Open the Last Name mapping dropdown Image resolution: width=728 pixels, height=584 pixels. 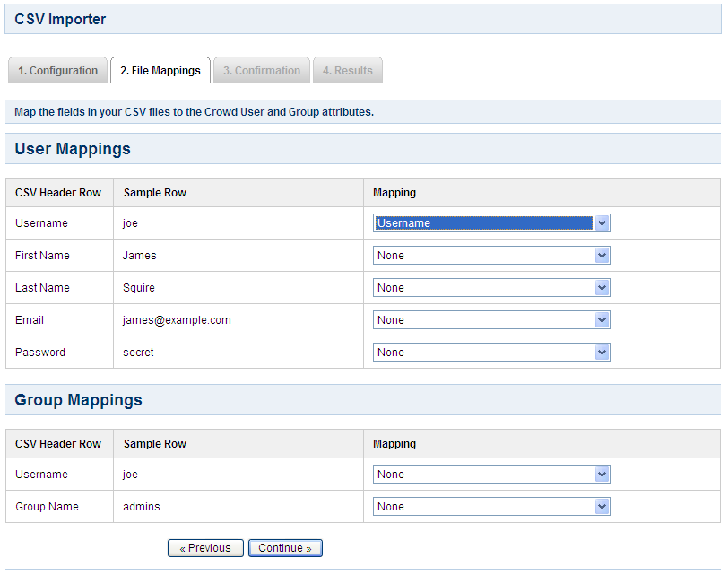(491, 288)
